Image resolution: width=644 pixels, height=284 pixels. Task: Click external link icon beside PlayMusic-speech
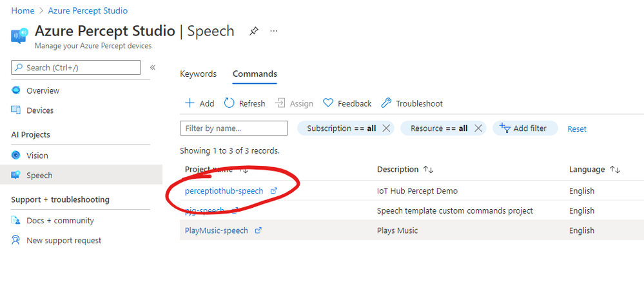tap(259, 230)
